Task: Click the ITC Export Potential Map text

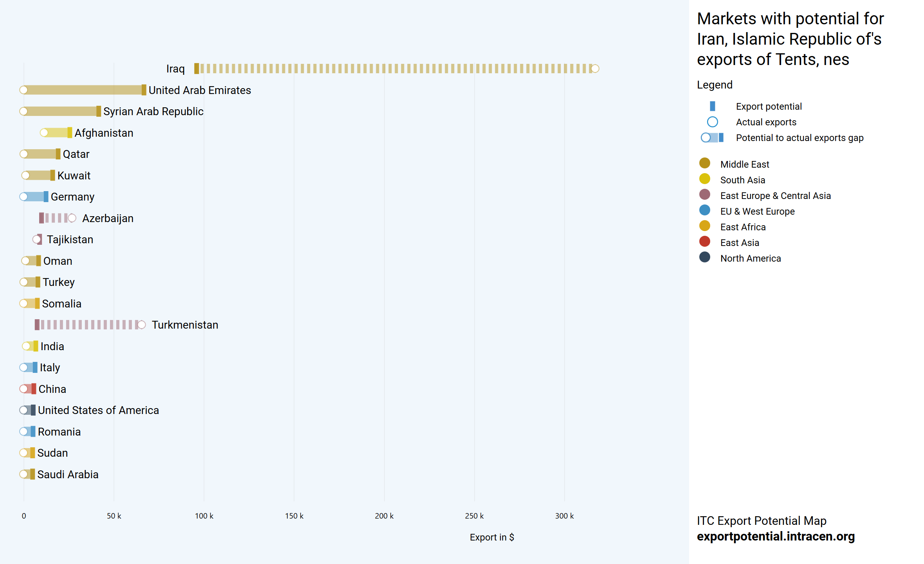Action: [762, 521]
